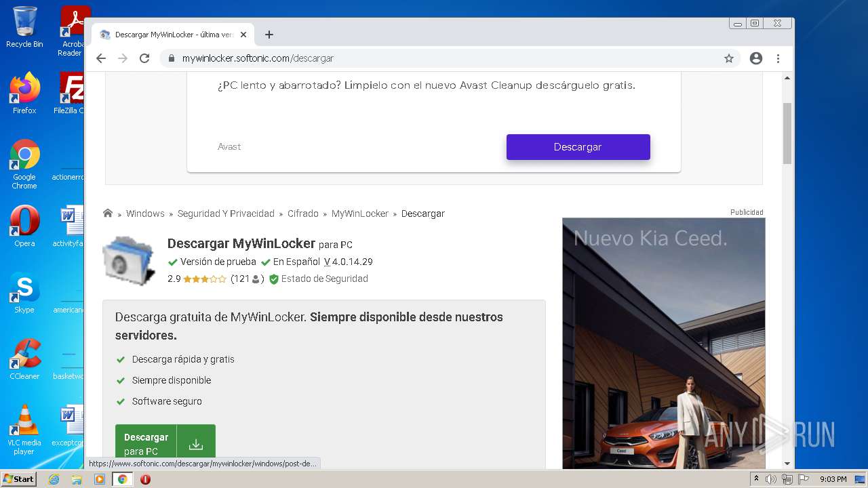Open Chrome's three-dot menu
The height and width of the screenshot is (488, 868).
pos(778,58)
